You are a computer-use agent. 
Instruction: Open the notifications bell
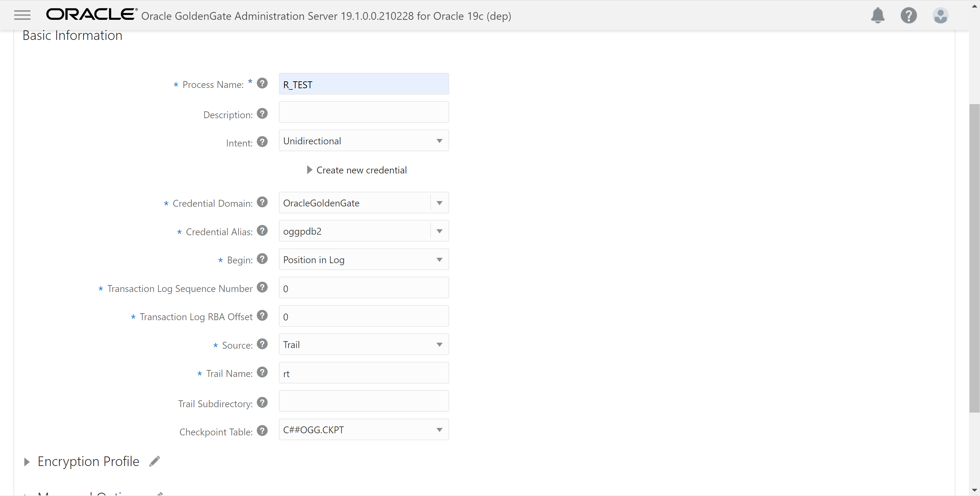coord(877,16)
